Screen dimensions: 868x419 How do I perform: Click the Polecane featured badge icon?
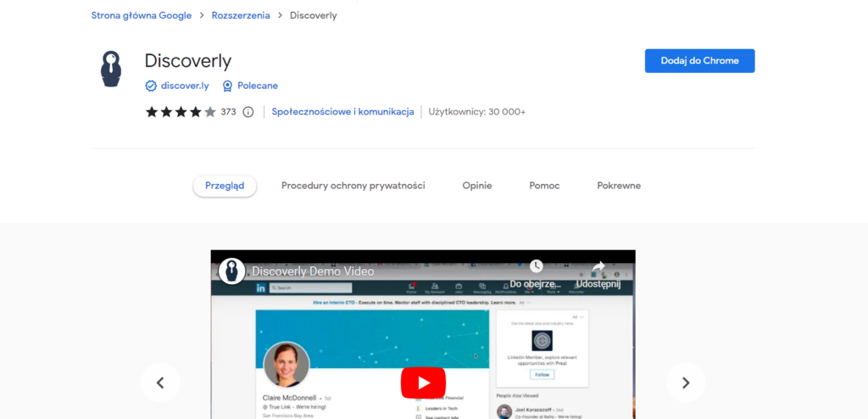[x=227, y=86]
